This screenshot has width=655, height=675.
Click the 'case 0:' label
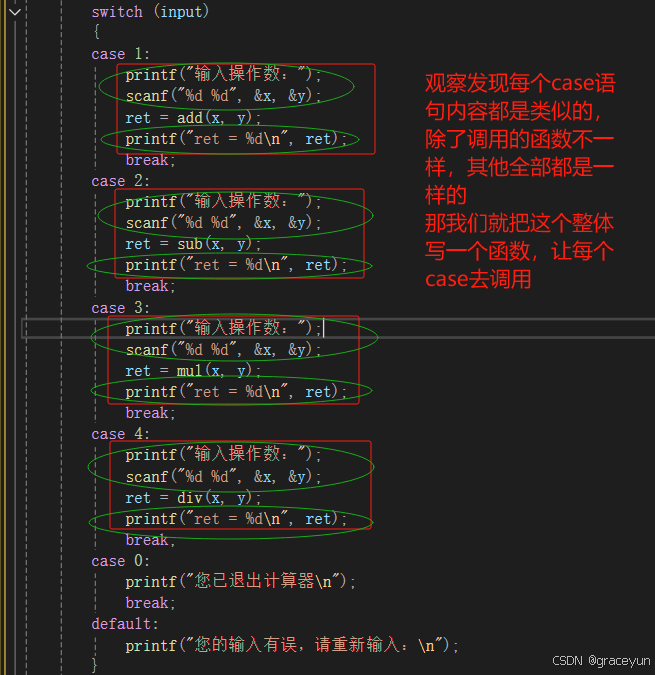point(120,561)
